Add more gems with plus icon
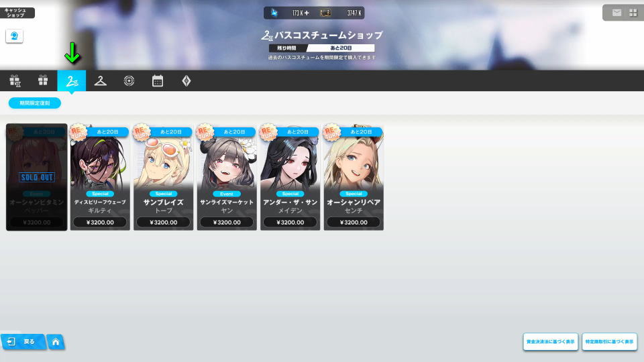The image size is (644, 362). [307, 13]
